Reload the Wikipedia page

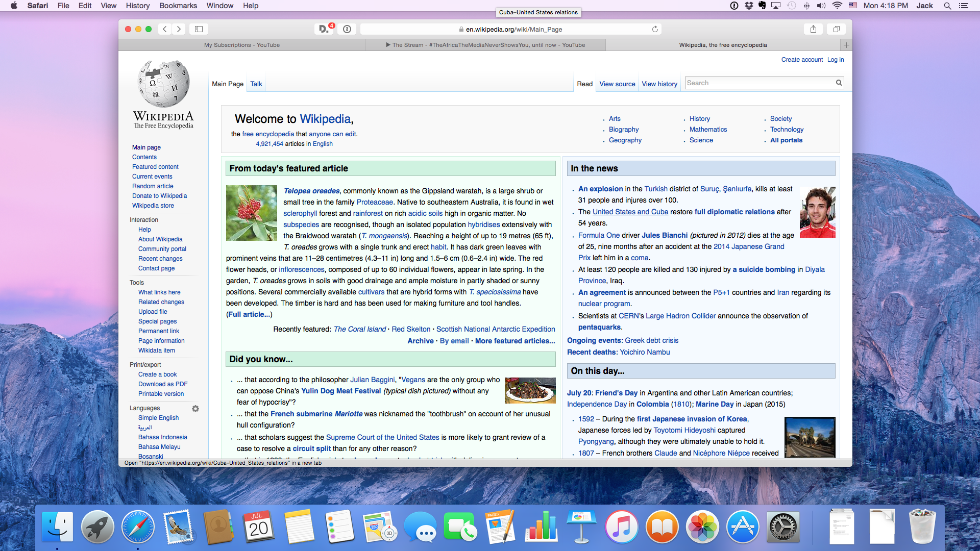click(x=655, y=29)
